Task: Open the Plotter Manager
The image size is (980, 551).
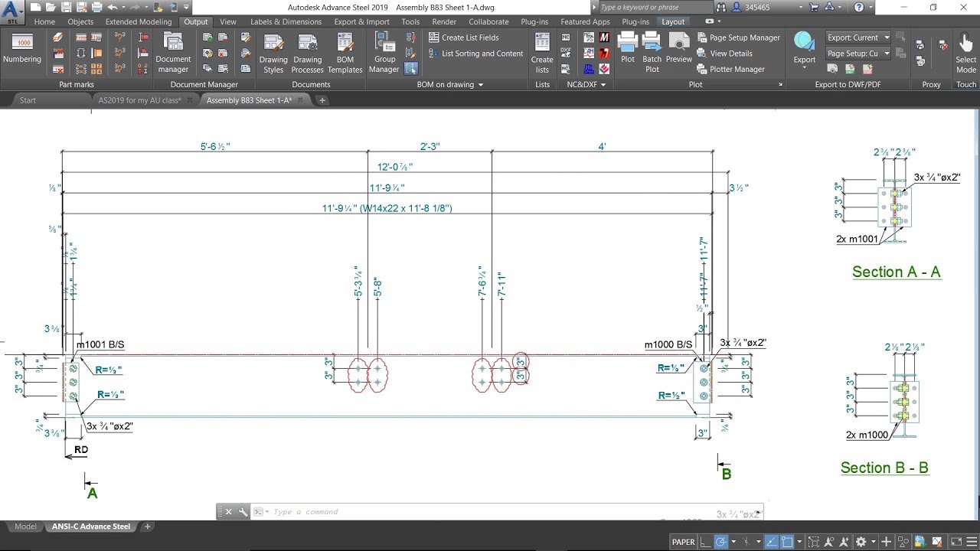Action: click(737, 69)
